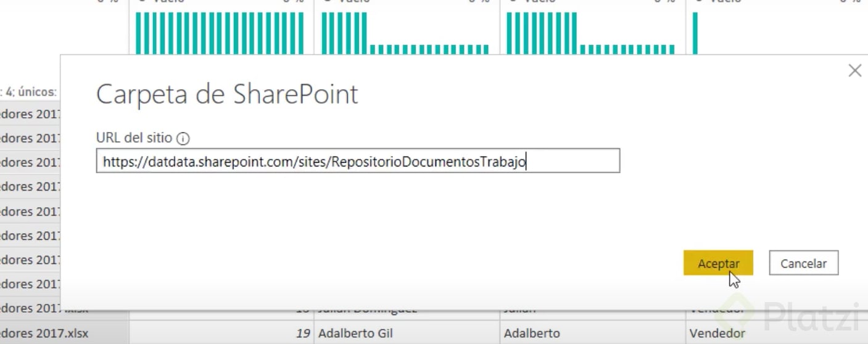Select the 'Adalberto Gil' cell
This screenshot has height=344, width=868.
pyautogui.click(x=407, y=333)
